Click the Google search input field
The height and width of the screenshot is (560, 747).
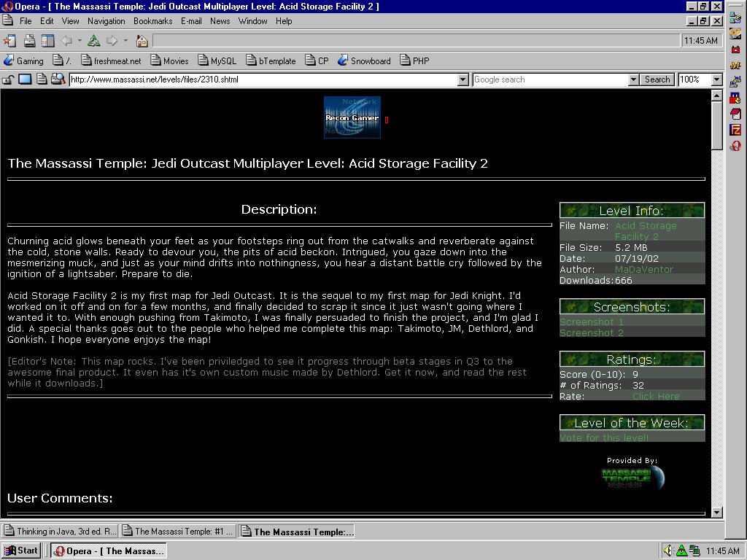pos(551,79)
